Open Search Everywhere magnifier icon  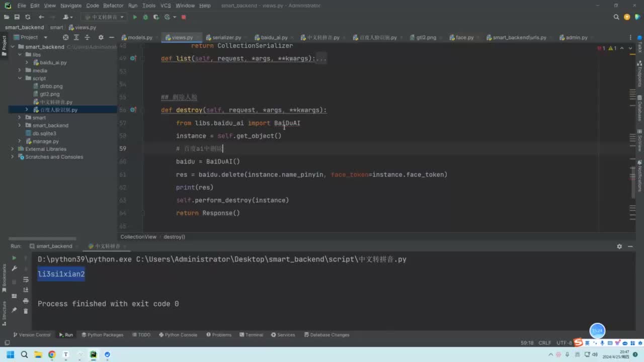[x=616, y=17]
